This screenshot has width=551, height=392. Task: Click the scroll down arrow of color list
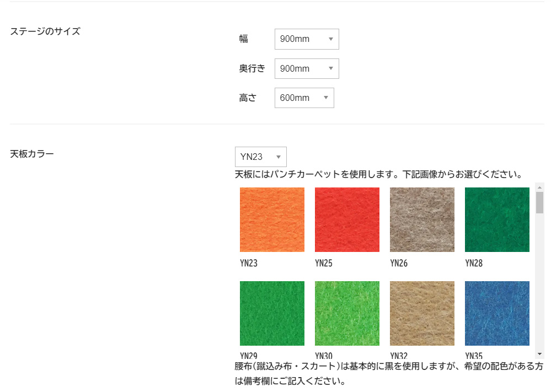[x=539, y=354]
